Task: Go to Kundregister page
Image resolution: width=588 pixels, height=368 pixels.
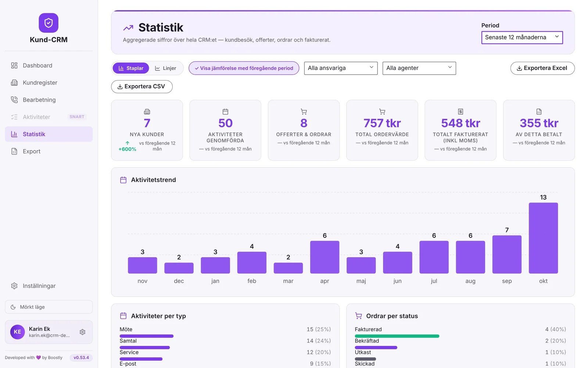Action: 49,83
